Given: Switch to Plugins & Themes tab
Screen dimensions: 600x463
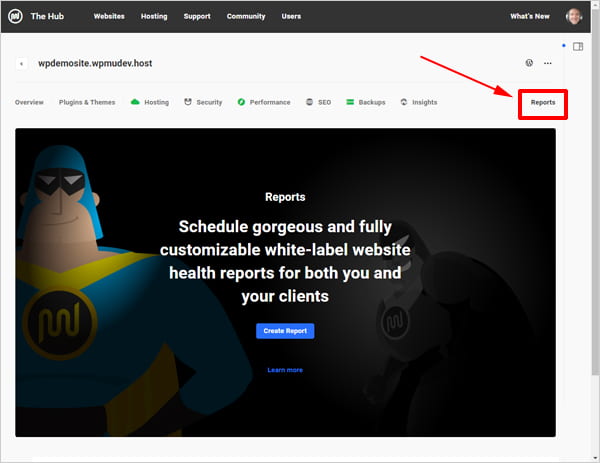Looking at the screenshot, I should point(87,102).
